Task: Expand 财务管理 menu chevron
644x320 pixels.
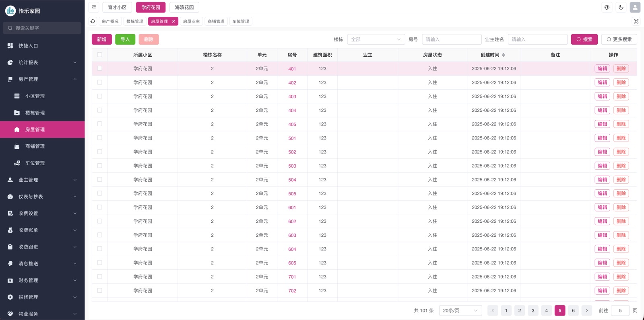Action: coord(75,280)
